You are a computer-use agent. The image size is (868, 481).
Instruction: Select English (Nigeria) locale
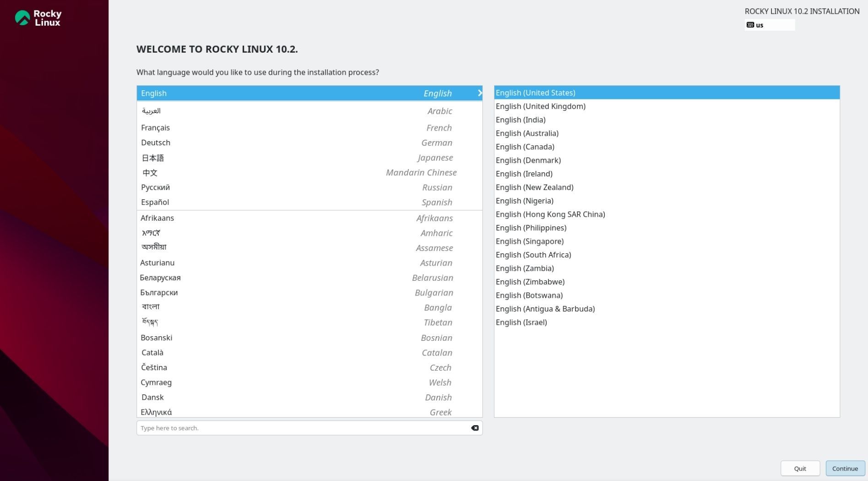click(x=667, y=201)
